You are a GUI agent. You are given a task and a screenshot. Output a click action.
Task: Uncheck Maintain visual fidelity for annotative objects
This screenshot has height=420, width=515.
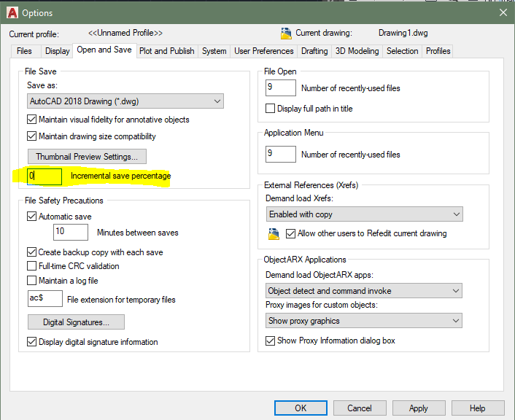tap(32, 120)
